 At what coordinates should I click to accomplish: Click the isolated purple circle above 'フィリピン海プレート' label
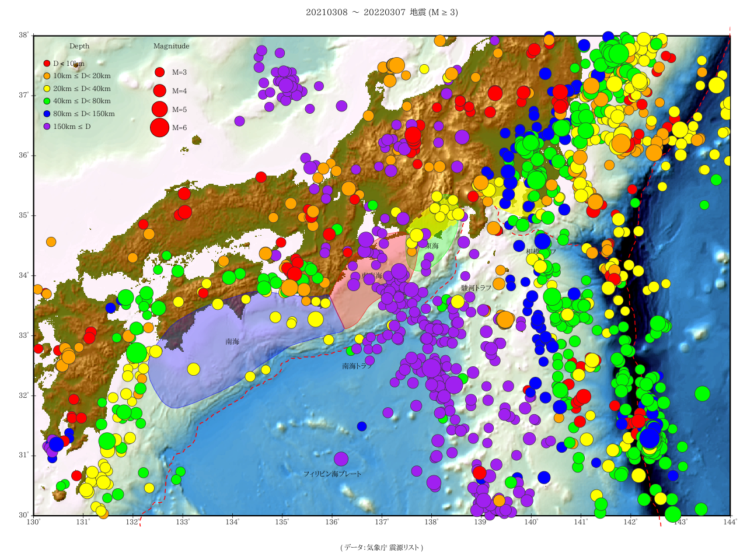pos(341,459)
